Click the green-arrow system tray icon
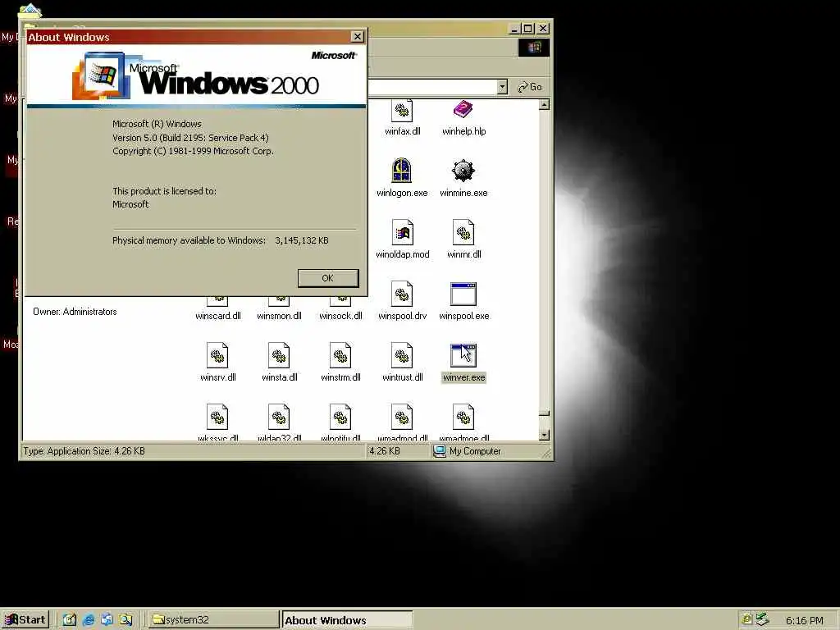This screenshot has width=840, height=630. 762,619
